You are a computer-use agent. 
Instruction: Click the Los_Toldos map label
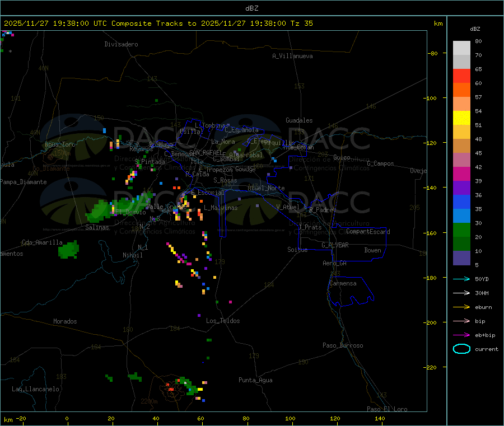pos(223,321)
